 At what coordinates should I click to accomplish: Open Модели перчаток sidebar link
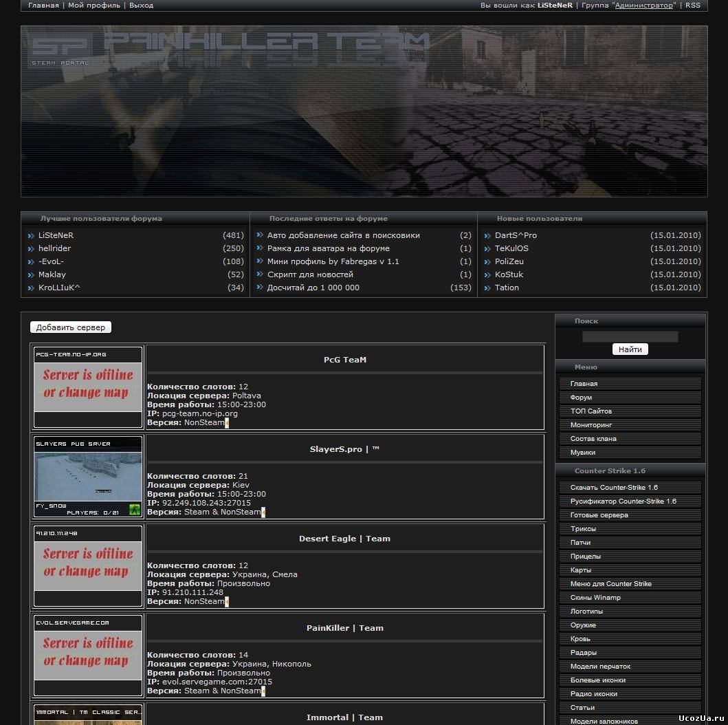630,667
